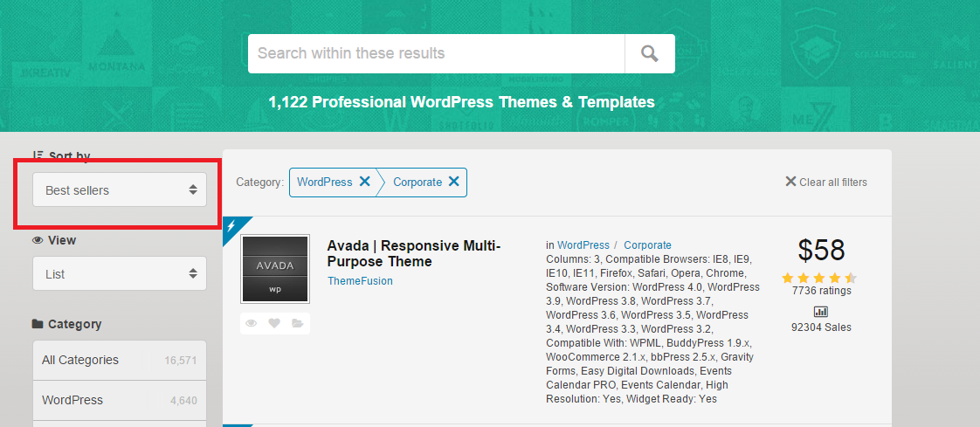980x427 pixels.
Task: Click Clear all filters
Action: (826, 182)
